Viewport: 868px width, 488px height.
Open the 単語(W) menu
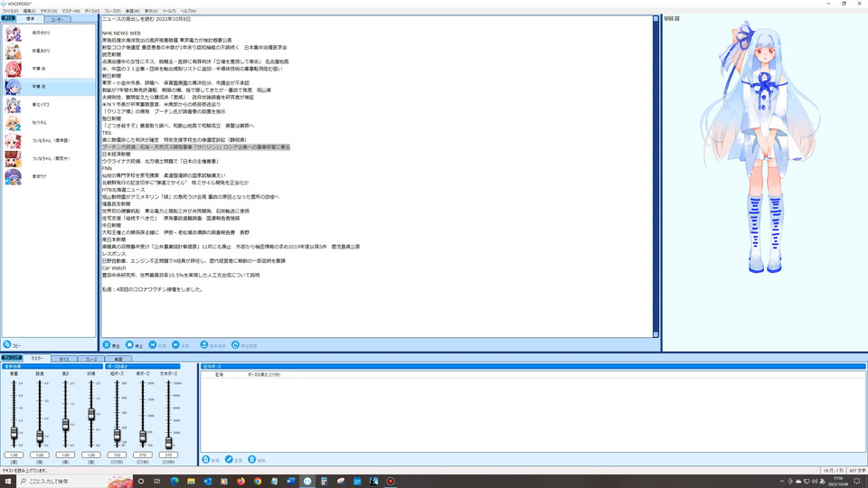pyautogui.click(x=133, y=11)
